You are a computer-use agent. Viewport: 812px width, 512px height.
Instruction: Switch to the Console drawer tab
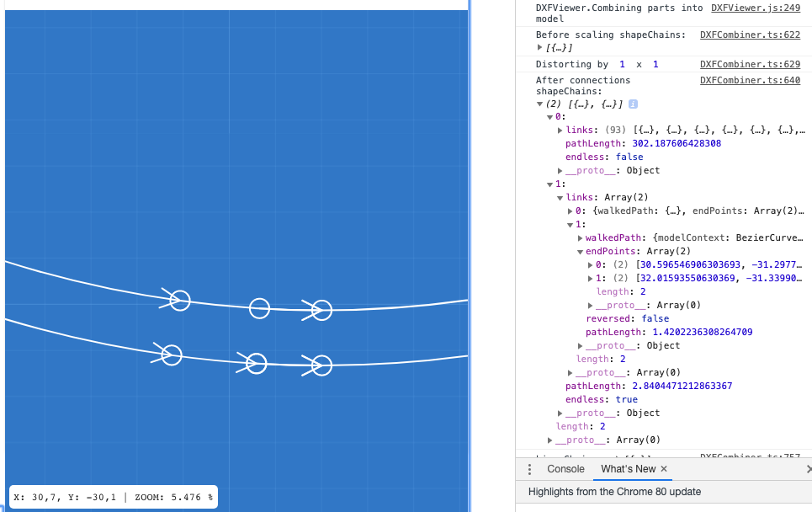click(x=565, y=469)
